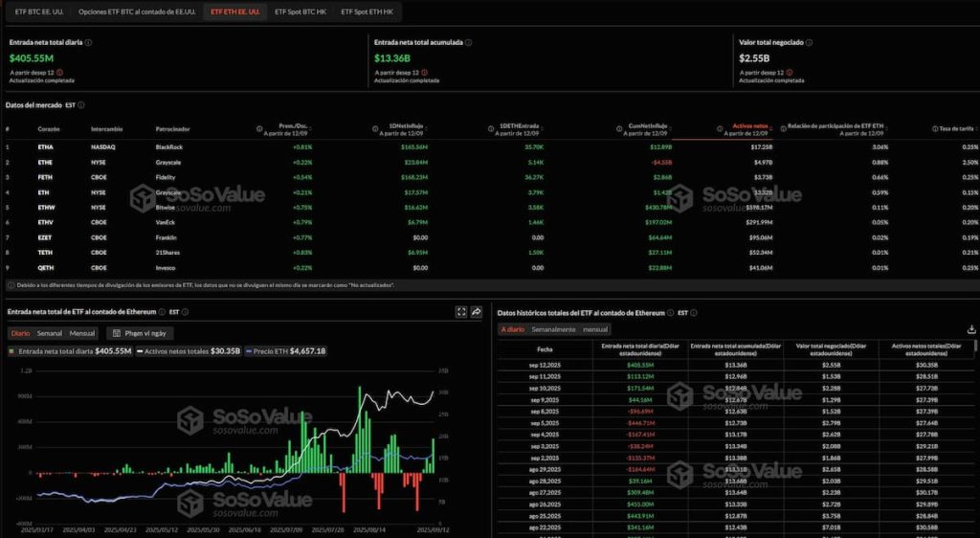Click info icon beside Valor total negociado

coord(809,42)
